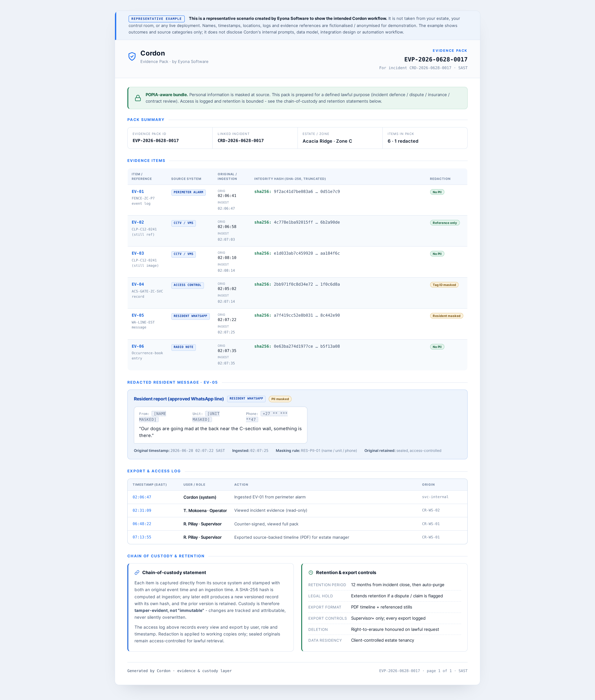Click the EV-01 sha256 hash value
Viewport: 595px width, 700px height.
click(297, 192)
